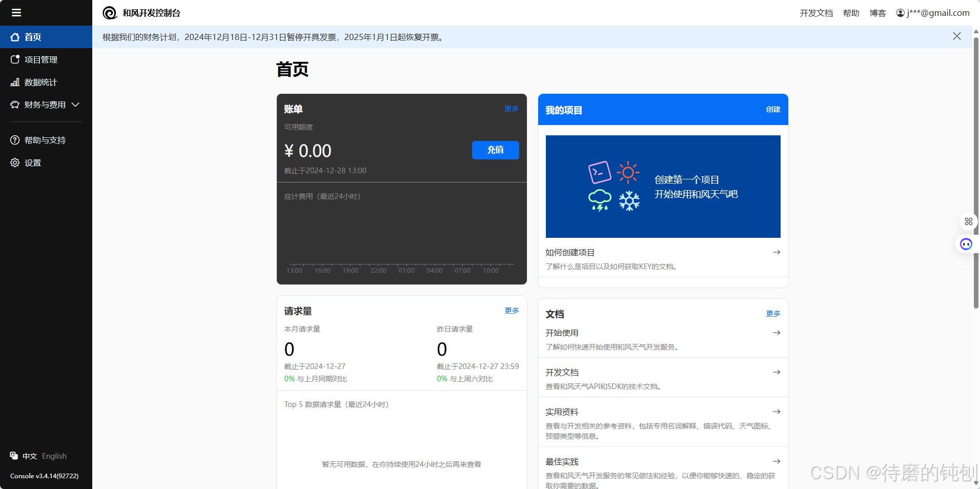Click arrow in the 开发文档 docs row
Viewport: 980px width, 489px height.
click(777, 372)
